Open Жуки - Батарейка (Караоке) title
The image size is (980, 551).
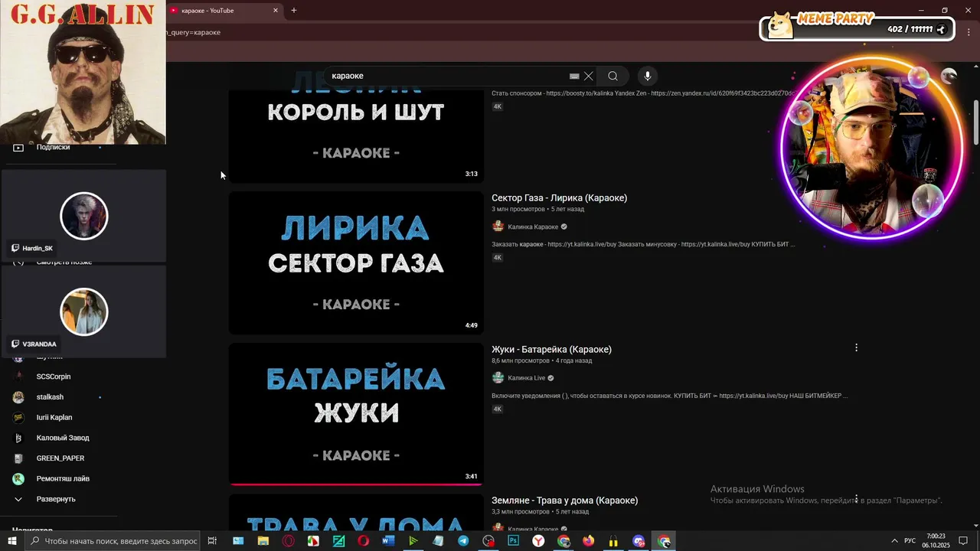tap(551, 349)
